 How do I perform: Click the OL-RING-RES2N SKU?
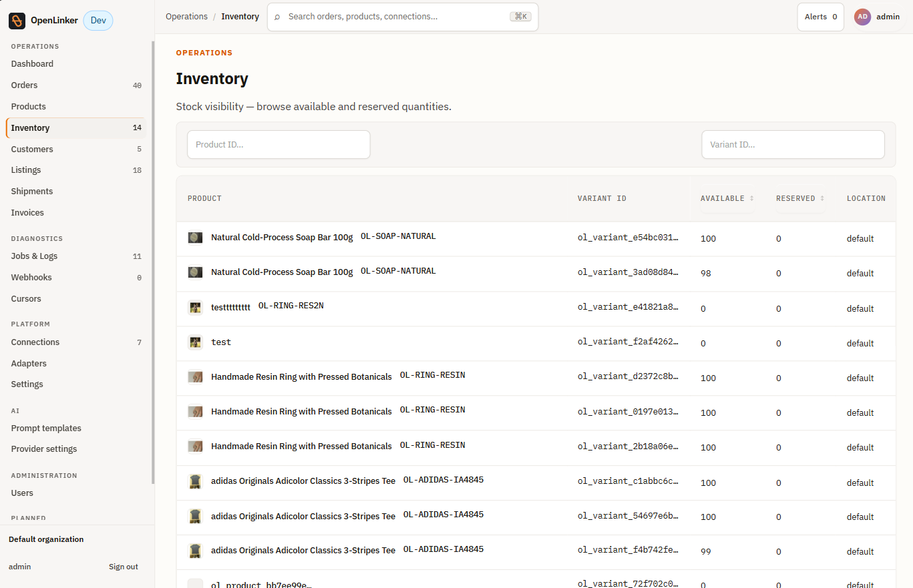[291, 306]
